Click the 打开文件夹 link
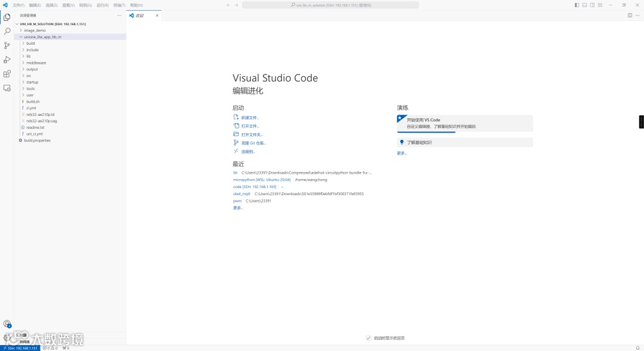This screenshot has width=644, height=351. point(252,134)
